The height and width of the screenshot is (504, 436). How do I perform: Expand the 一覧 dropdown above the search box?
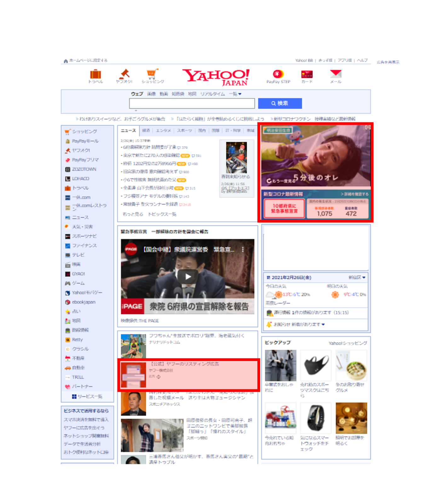pos(235,94)
